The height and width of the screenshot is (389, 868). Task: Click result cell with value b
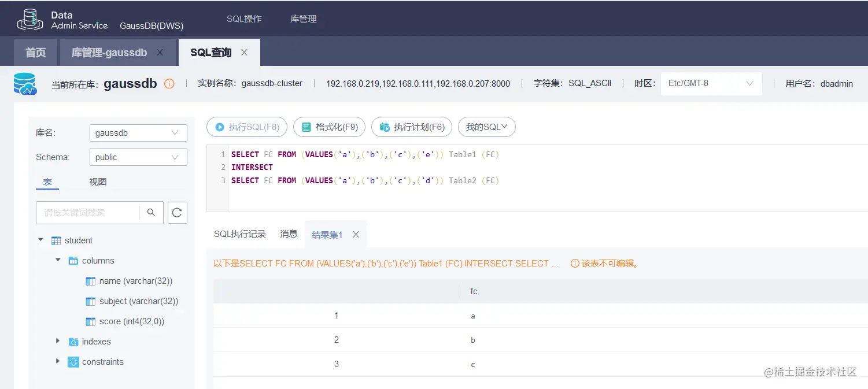tap(473, 340)
